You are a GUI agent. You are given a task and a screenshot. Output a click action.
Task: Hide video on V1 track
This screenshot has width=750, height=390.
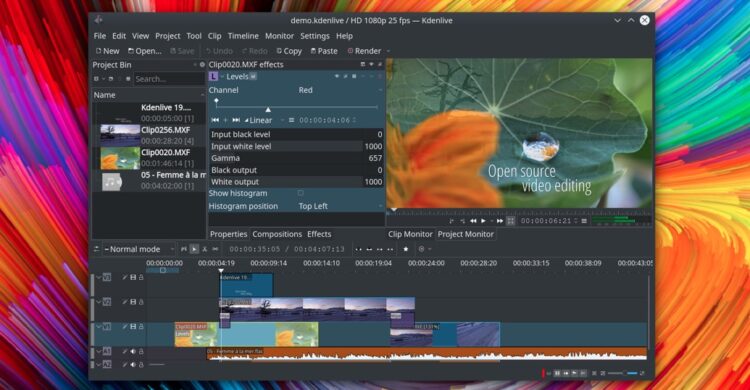133,326
